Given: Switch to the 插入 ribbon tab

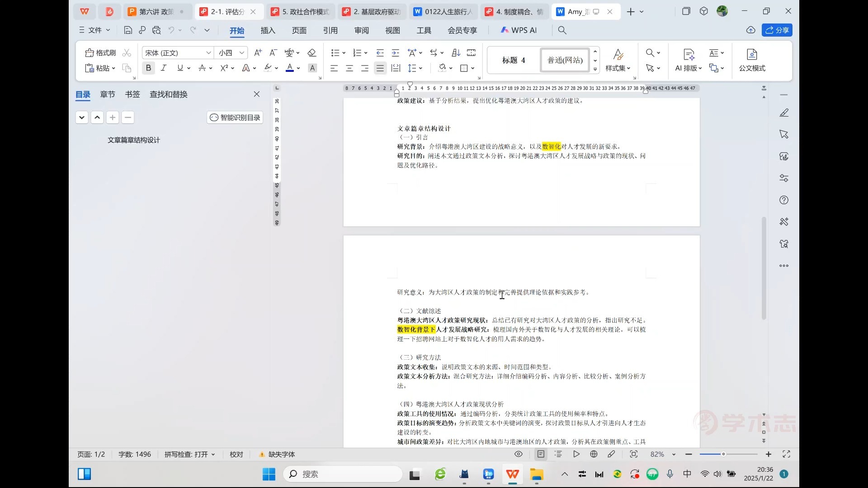Looking at the screenshot, I should pyautogui.click(x=268, y=31).
